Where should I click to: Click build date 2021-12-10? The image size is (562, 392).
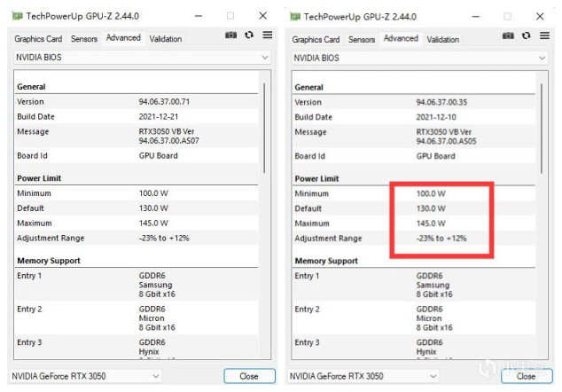436,117
